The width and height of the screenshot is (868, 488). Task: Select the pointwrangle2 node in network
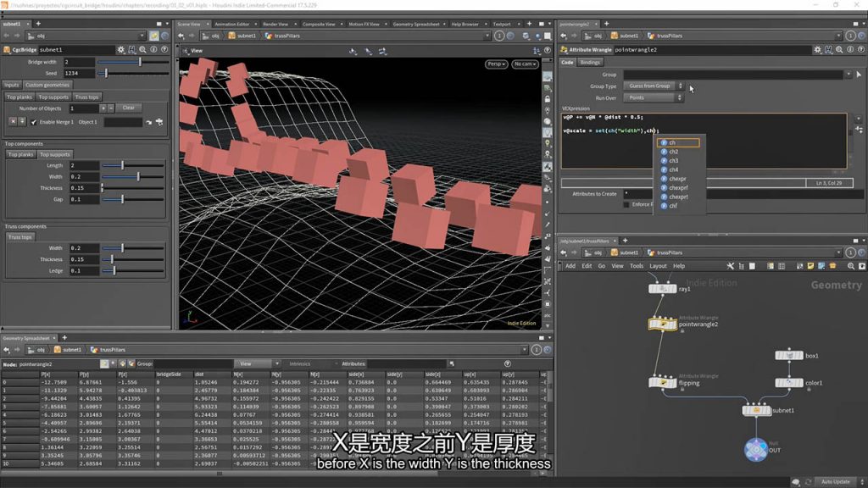pos(662,324)
